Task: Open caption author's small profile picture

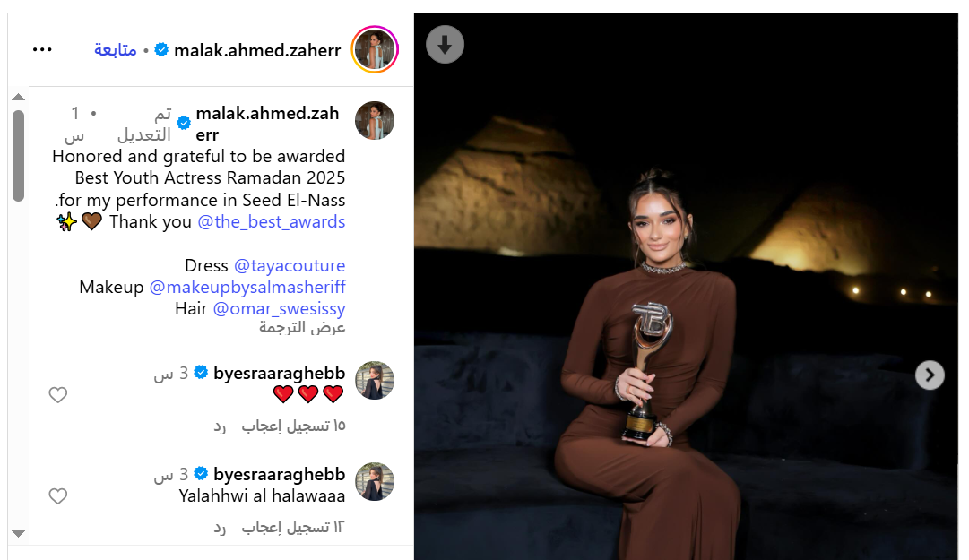Action: (x=375, y=120)
